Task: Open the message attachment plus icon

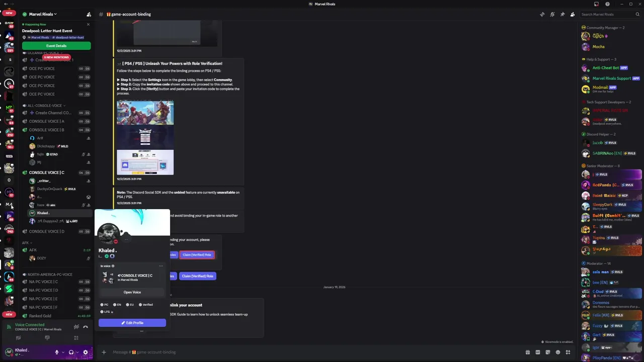Action: tap(104, 352)
